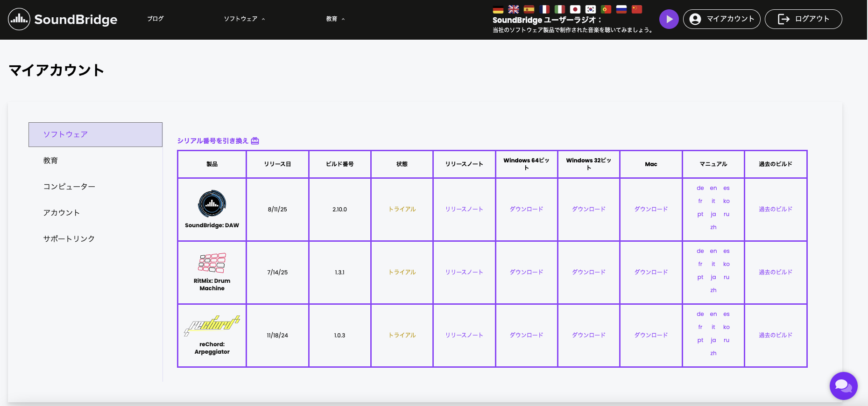The image size is (868, 406).
Task: Select the アカウント sidebar tab
Action: [x=95, y=213]
